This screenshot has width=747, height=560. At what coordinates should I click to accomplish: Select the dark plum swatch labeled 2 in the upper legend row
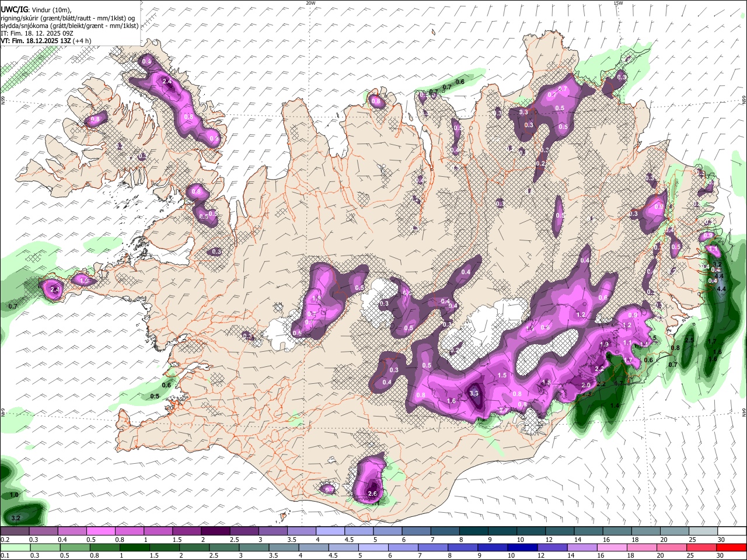[x=215, y=531]
